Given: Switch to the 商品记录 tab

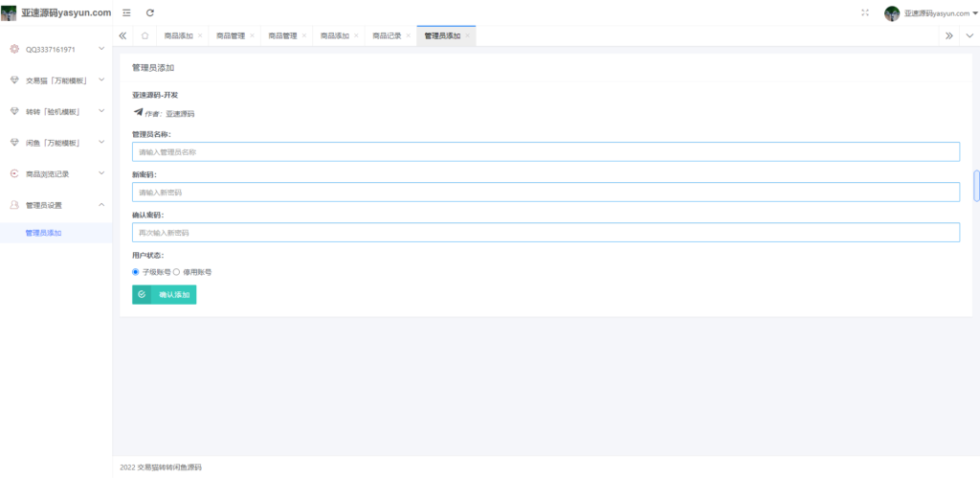Looking at the screenshot, I should 387,35.
